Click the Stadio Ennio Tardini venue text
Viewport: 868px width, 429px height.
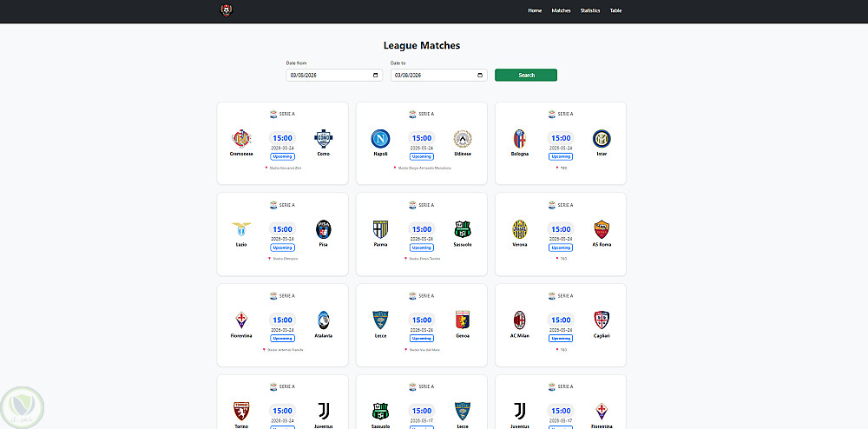pyautogui.click(x=424, y=259)
